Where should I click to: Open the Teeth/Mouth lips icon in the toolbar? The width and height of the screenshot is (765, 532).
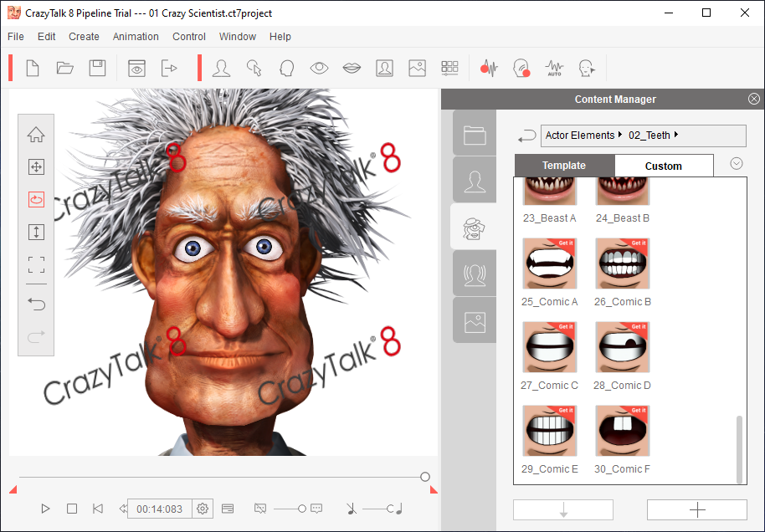(352, 68)
